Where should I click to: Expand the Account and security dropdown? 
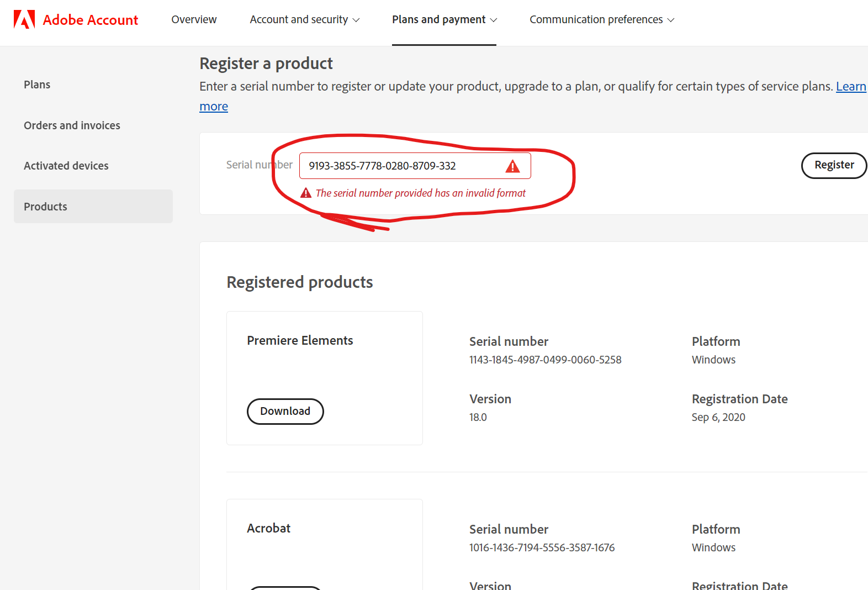[304, 20]
